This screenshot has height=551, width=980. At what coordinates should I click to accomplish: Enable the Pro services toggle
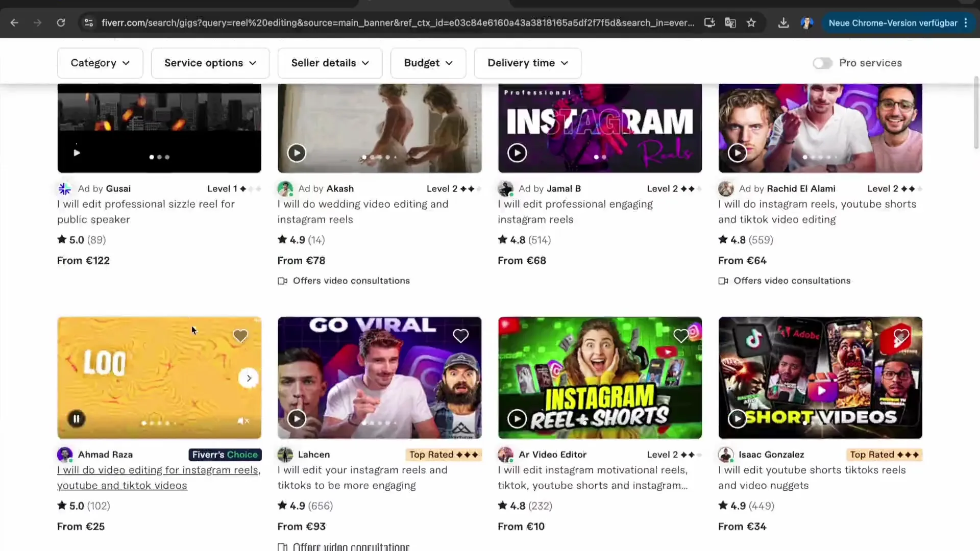(x=822, y=63)
